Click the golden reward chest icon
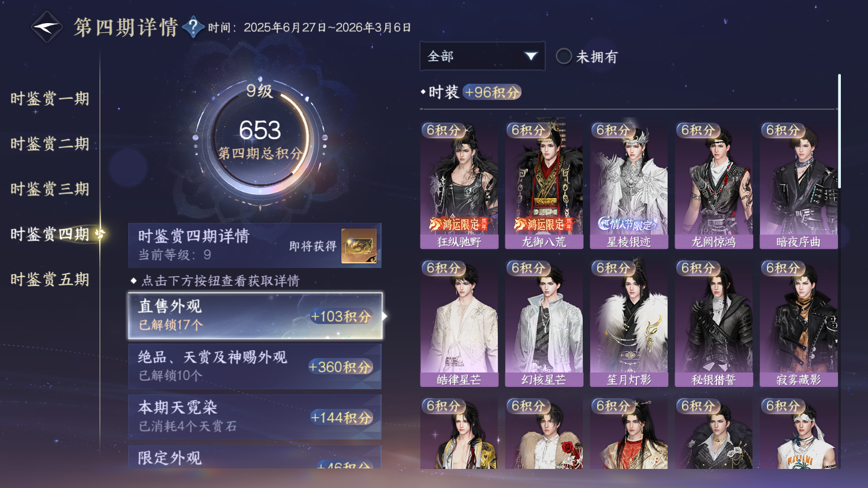This screenshot has height=488, width=868. pyautogui.click(x=359, y=246)
